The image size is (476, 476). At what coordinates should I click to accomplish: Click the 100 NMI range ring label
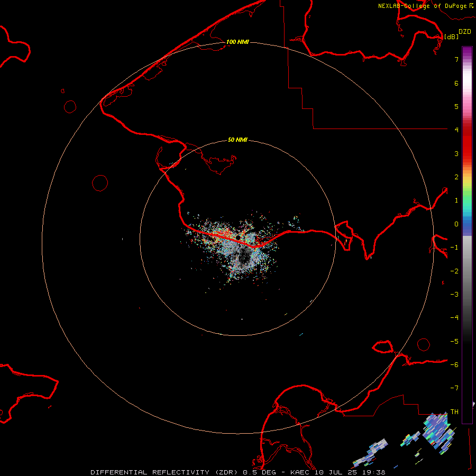pos(237,42)
